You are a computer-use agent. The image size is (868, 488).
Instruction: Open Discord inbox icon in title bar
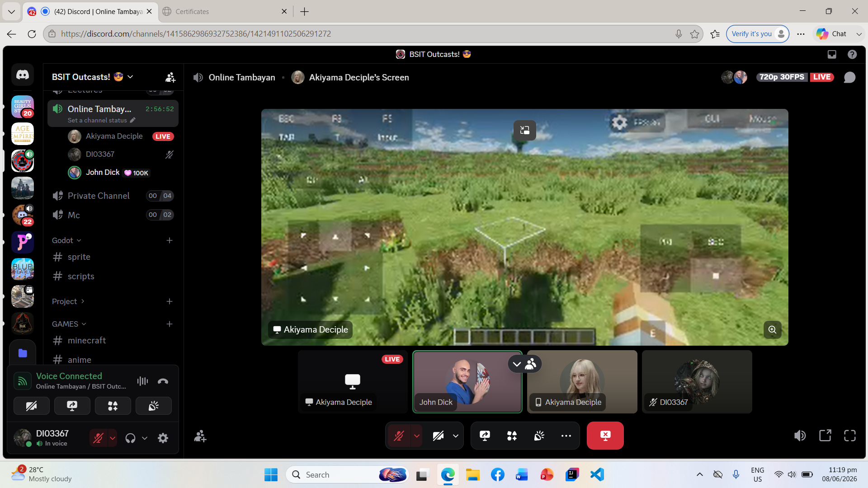tap(832, 54)
